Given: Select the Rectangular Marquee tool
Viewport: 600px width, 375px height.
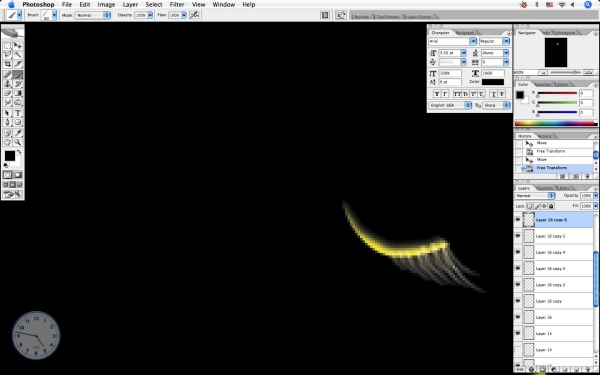Looking at the screenshot, I should [x=7, y=45].
